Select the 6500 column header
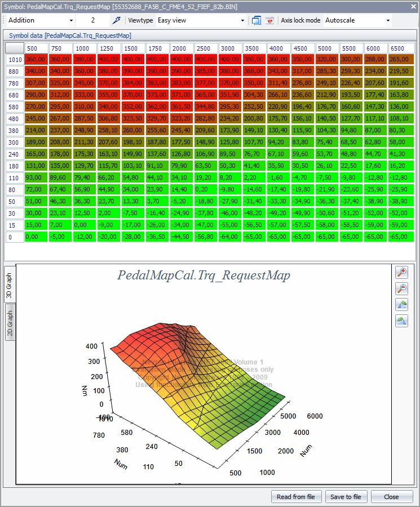 click(x=401, y=48)
